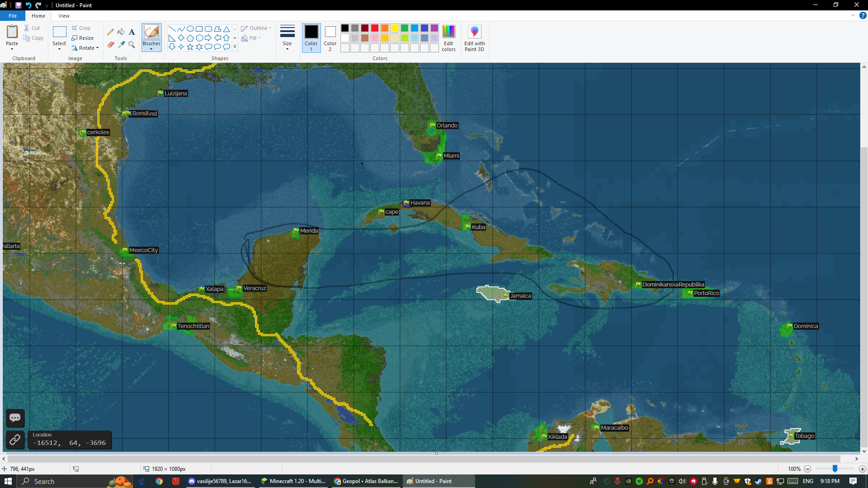Pick the red color swatch
Viewport: 868px width, 488px height.
pos(375,28)
